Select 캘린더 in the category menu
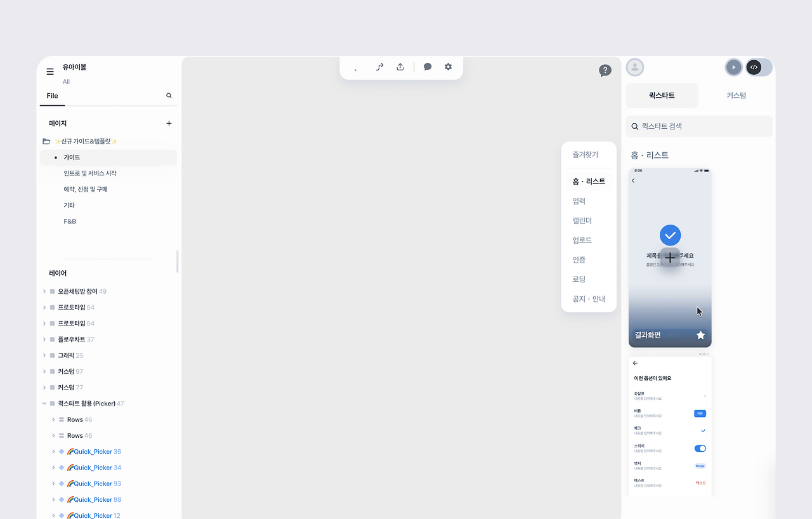 (x=582, y=221)
